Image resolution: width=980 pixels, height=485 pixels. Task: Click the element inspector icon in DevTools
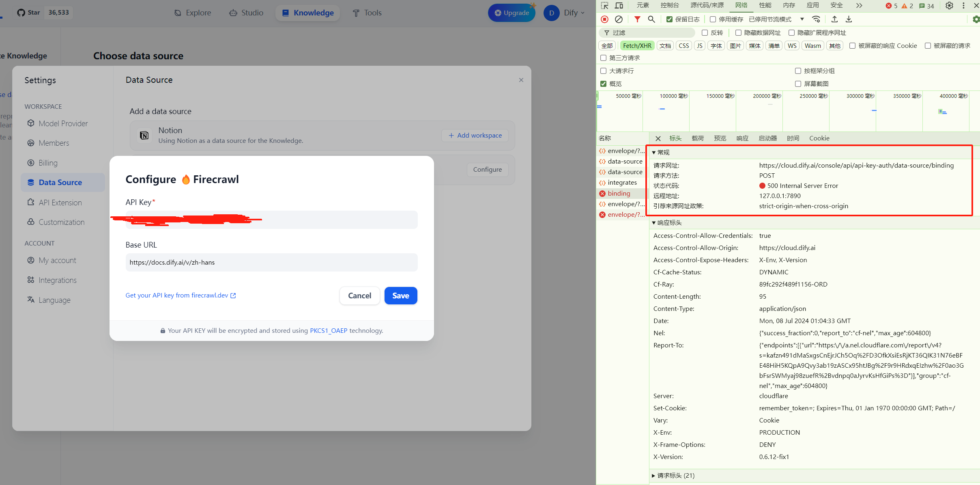[604, 6]
